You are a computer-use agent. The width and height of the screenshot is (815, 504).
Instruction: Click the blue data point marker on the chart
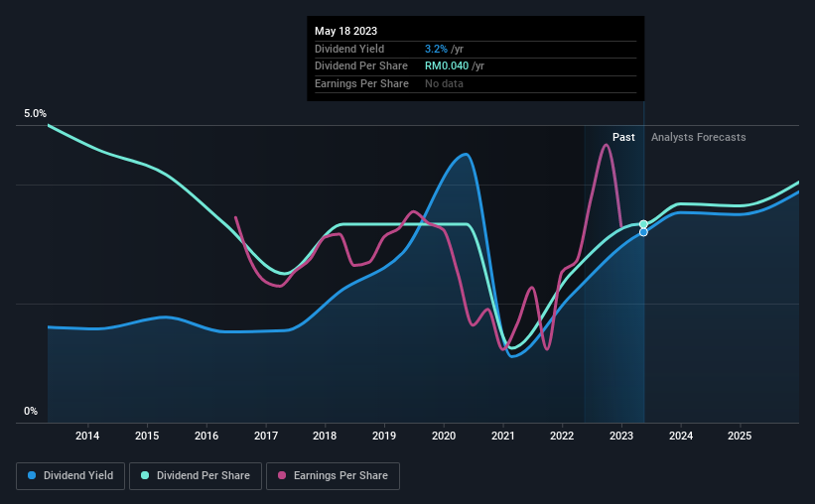[x=643, y=232]
